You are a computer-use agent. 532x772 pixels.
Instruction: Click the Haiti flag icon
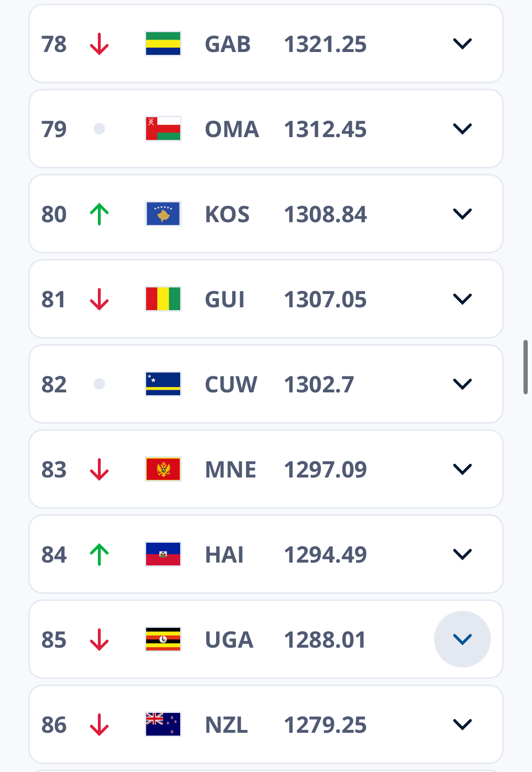pos(163,555)
